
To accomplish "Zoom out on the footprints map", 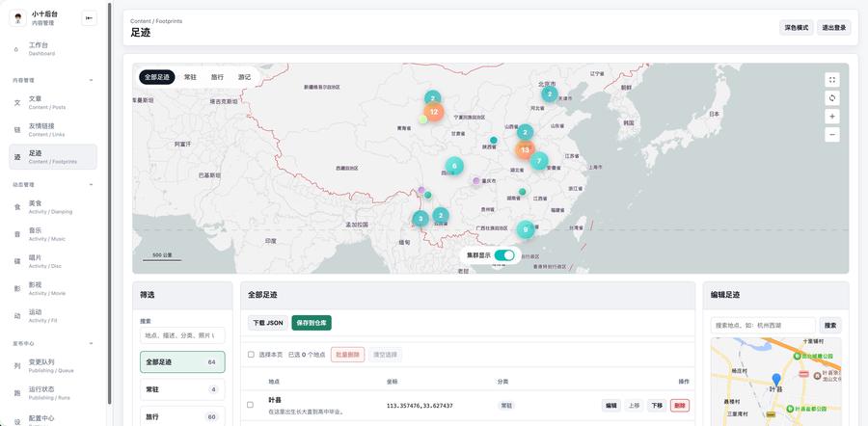I will tap(832, 134).
